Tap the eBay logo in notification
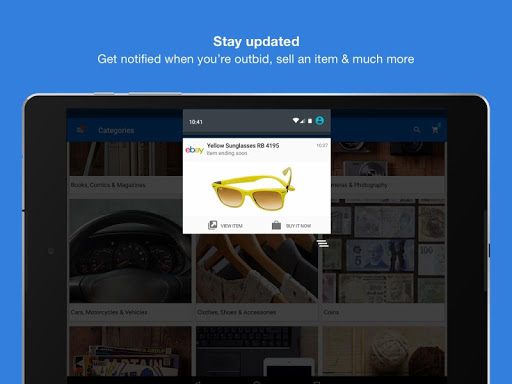This screenshot has width=512, height=384. [x=194, y=150]
